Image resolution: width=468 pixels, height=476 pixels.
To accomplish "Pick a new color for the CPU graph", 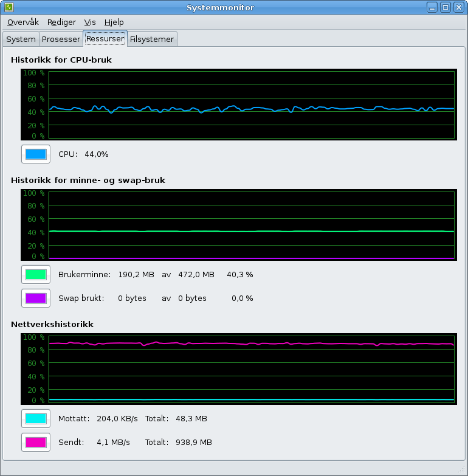I will click(x=36, y=154).
